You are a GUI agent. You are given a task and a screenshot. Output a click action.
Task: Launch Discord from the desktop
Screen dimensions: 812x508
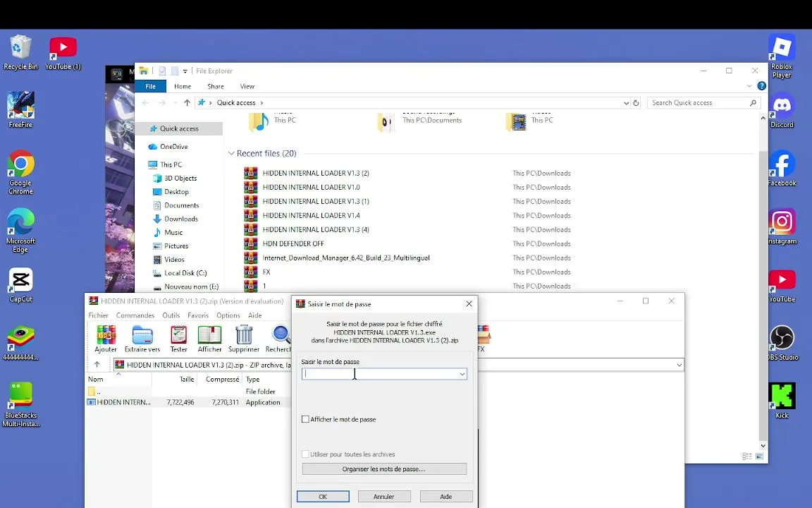tap(782, 110)
